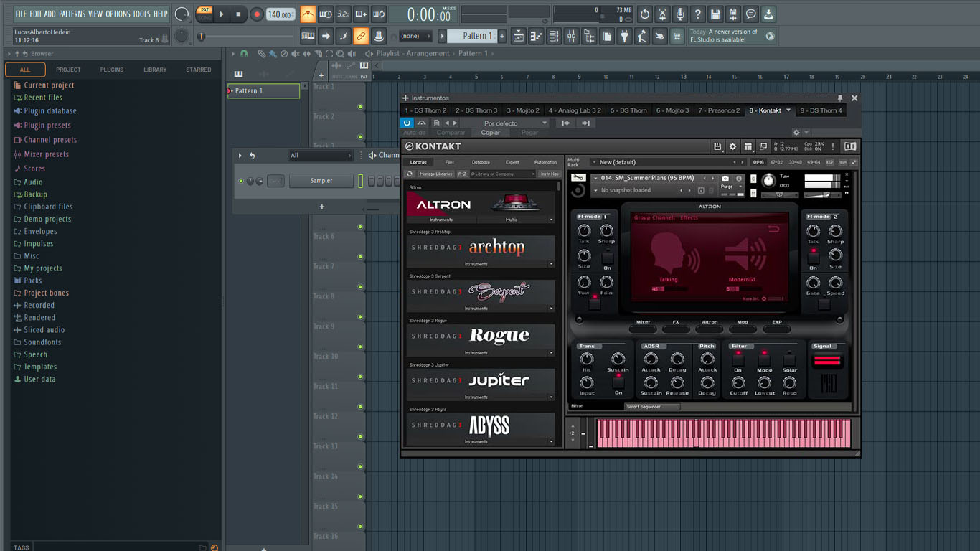980x551 pixels.
Task: Toggle the wait for input icon
Action: click(x=325, y=14)
